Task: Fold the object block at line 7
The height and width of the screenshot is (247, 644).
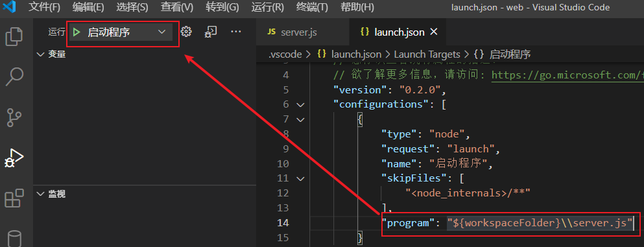Action: (x=300, y=119)
